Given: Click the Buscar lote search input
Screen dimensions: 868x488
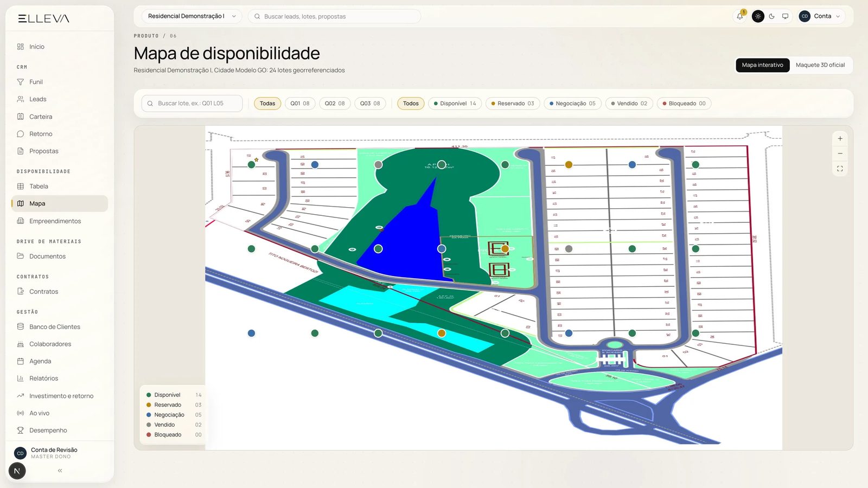Looking at the screenshot, I should [192, 104].
